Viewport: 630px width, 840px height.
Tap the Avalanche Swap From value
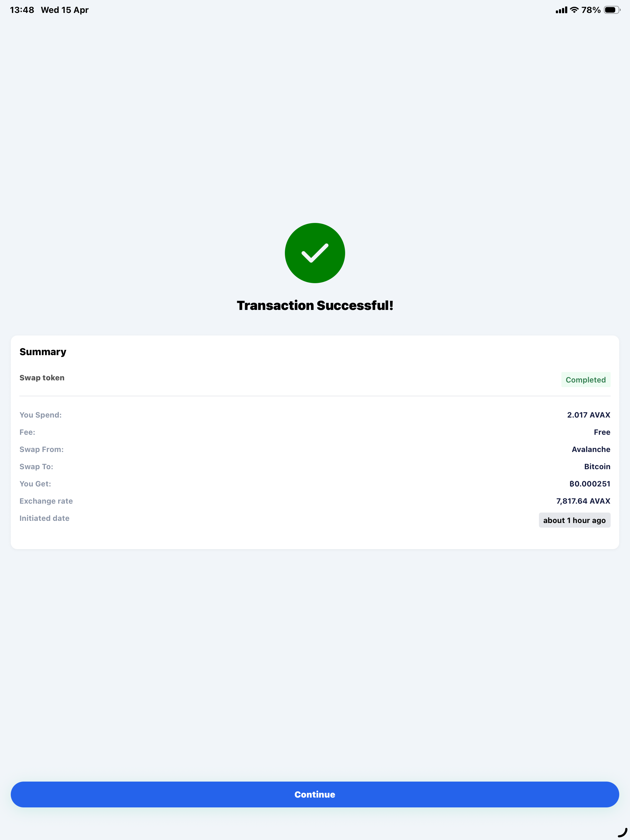pyautogui.click(x=591, y=449)
